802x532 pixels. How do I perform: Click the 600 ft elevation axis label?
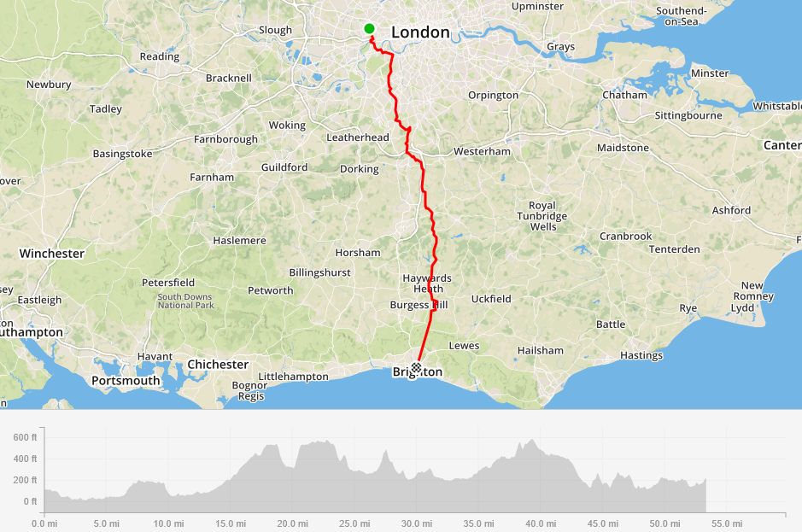point(25,437)
